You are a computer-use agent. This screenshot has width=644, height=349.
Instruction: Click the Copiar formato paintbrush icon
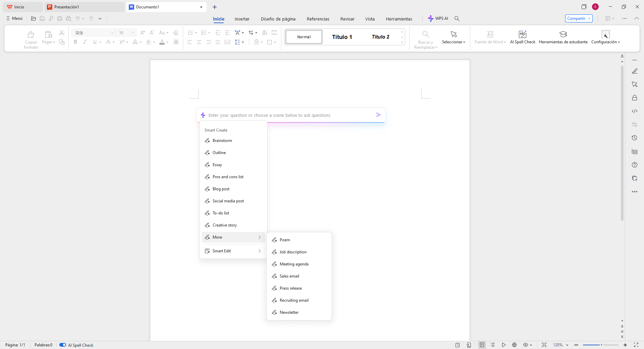[31, 34]
